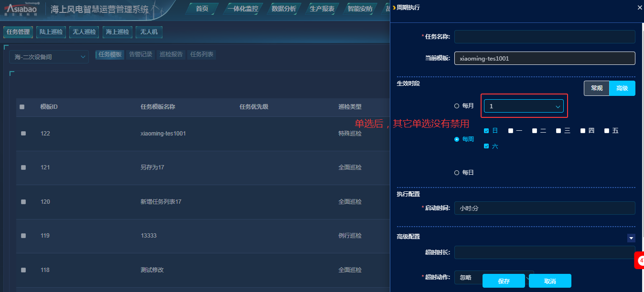Image resolution: width=644 pixels, height=292 pixels.
Task: Click the 取消 button
Action: [549, 281]
